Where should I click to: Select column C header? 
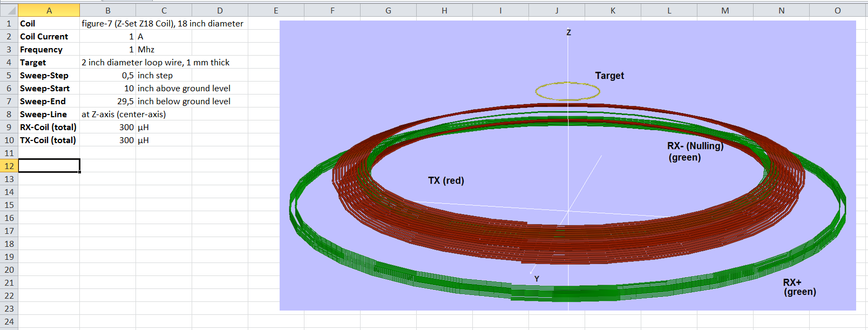164,10
